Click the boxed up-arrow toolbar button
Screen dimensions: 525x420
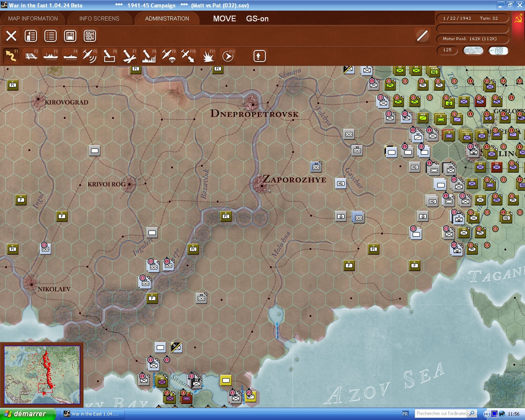[x=259, y=56]
